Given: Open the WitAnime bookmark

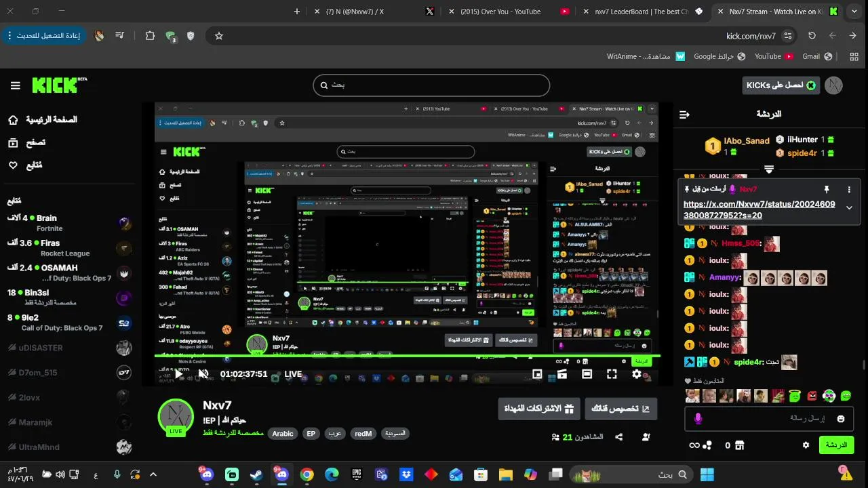Looking at the screenshot, I should tap(646, 56).
